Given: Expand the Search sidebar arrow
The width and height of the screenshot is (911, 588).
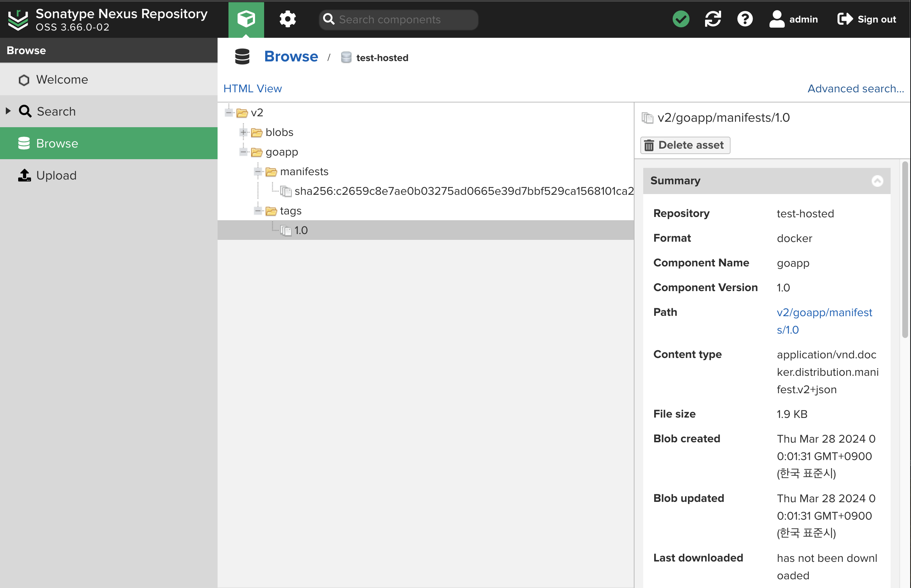Looking at the screenshot, I should coord(8,111).
